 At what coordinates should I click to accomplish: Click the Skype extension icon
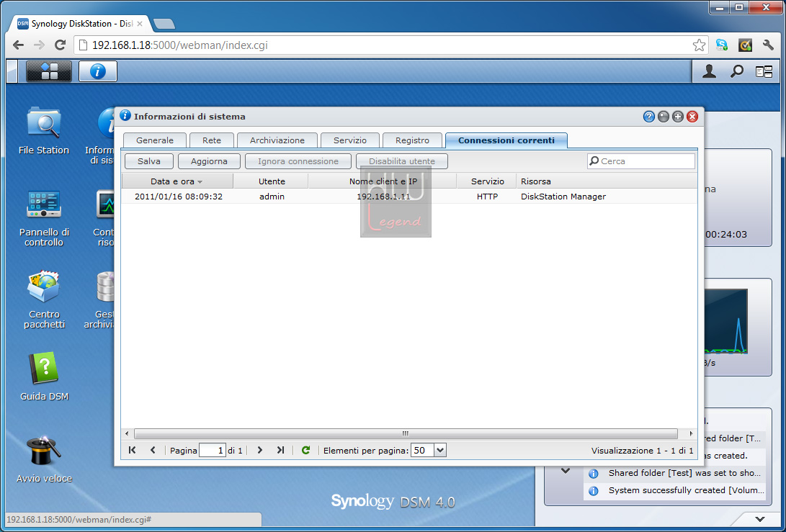click(721, 45)
